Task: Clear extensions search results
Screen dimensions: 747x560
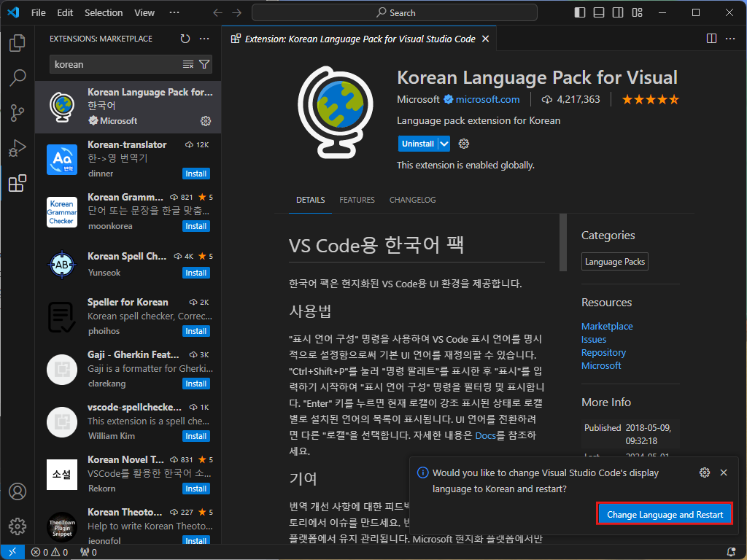Action: point(188,64)
